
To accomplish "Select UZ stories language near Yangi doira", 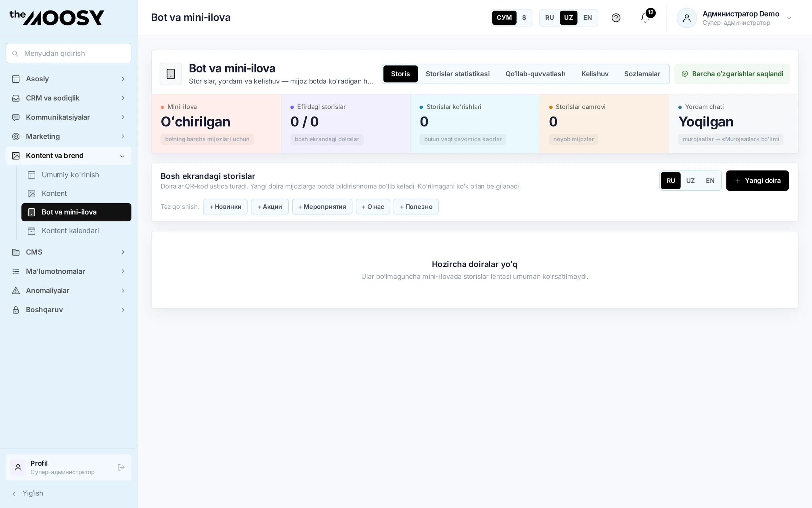I will pos(690,181).
